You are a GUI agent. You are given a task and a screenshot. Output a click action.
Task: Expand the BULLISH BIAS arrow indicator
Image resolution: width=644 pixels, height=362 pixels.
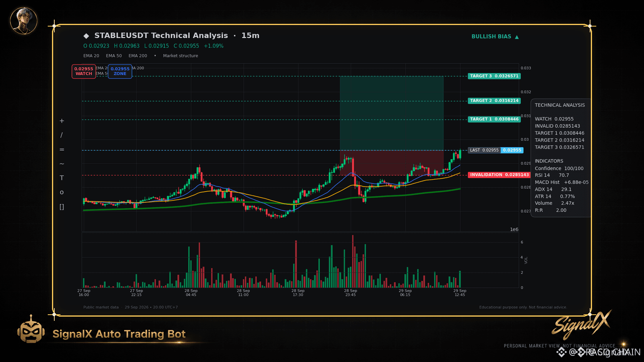tap(495, 37)
